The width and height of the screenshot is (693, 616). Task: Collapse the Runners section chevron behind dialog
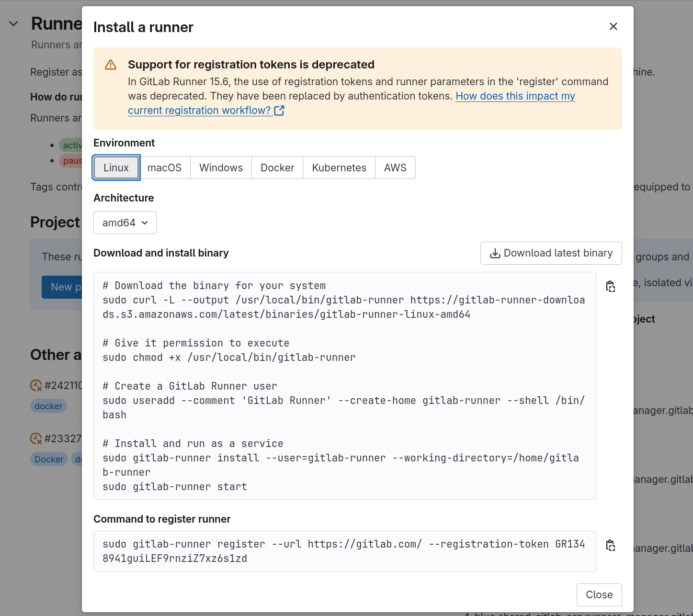click(13, 24)
